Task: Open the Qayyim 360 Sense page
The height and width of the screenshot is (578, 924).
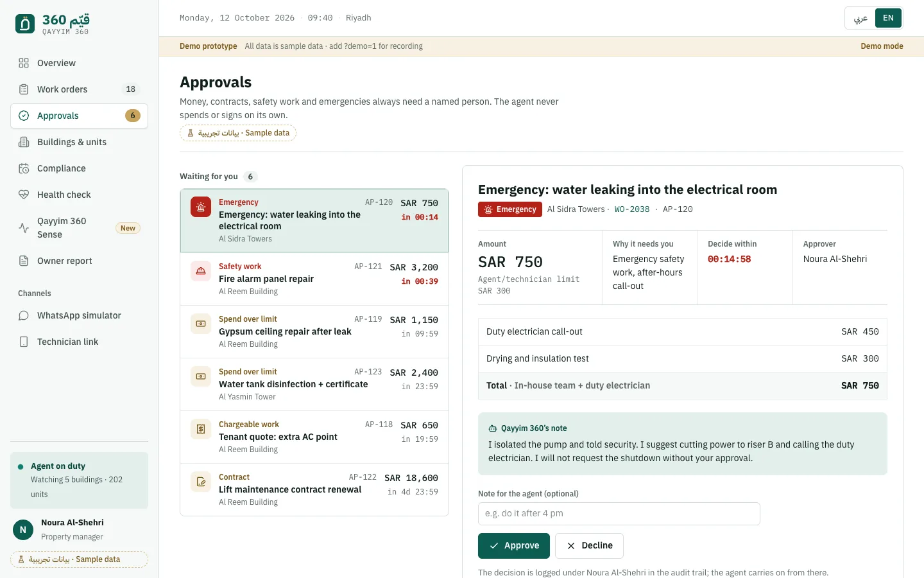Action: coord(80,228)
